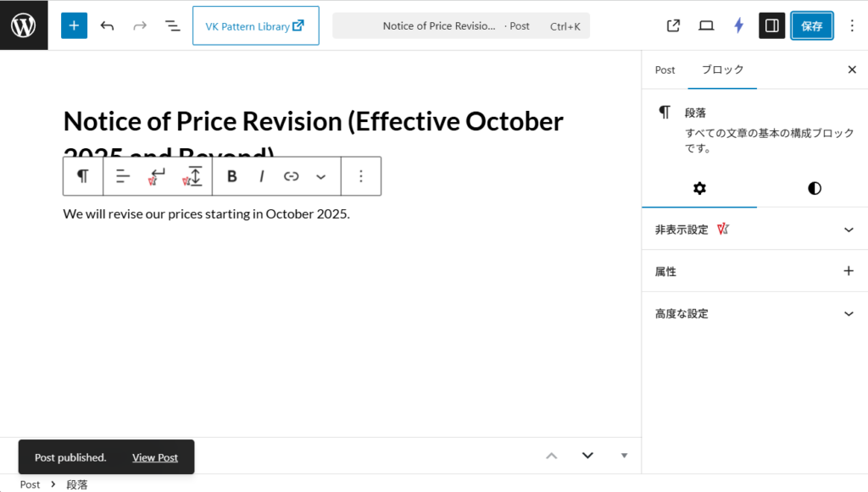Expand the 高度な設定 section
This screenshot has height=492, width=868.
(754, 313)
